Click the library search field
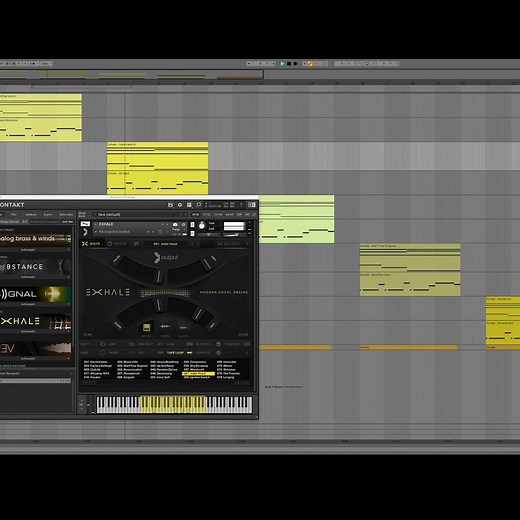The width and height of the screenshot is (520, 520). click(x=44, y=222)
